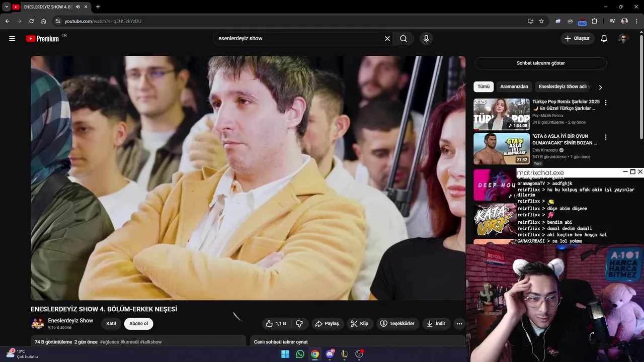Open Chrome profile avatar

pos(624,21)
